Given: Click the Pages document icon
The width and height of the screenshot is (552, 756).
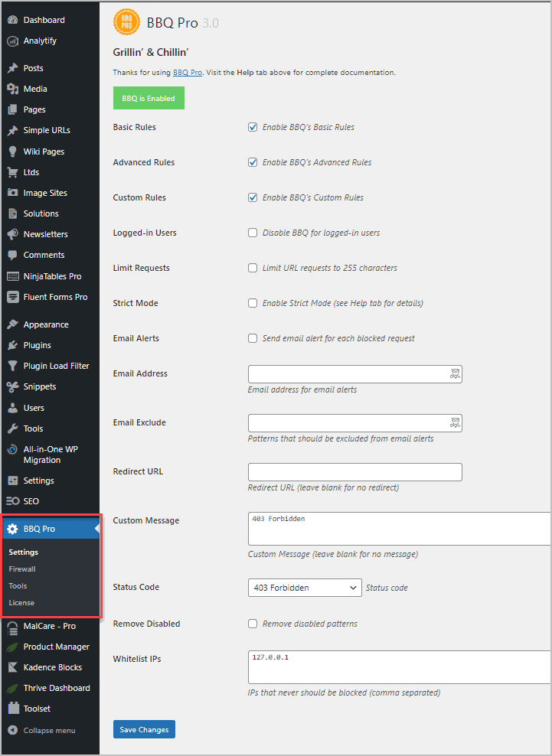Looking at the screenshot, I should click(12, 110).
